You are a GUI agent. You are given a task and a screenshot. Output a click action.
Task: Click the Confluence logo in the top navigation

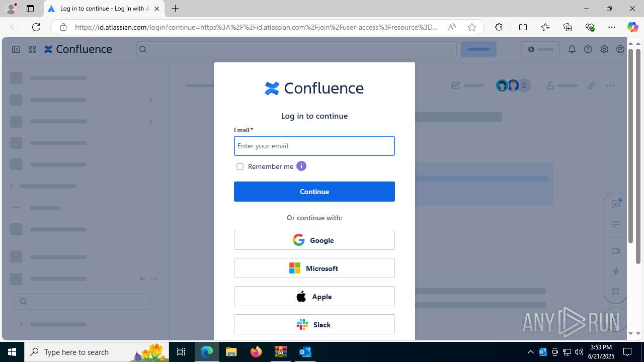78,49
